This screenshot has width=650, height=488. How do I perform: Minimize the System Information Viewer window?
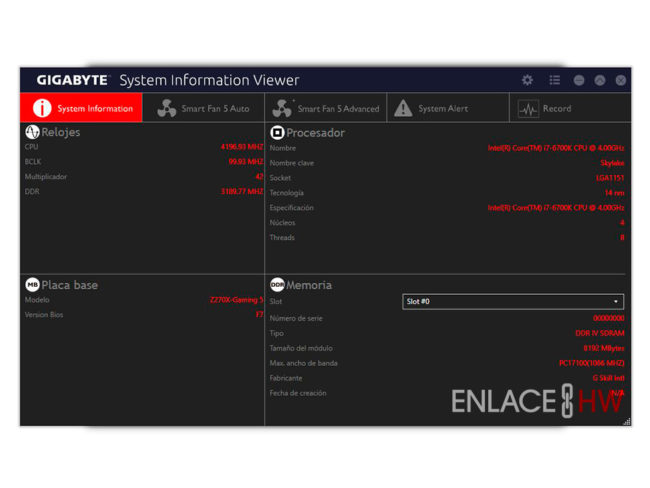tap(579, 80)
